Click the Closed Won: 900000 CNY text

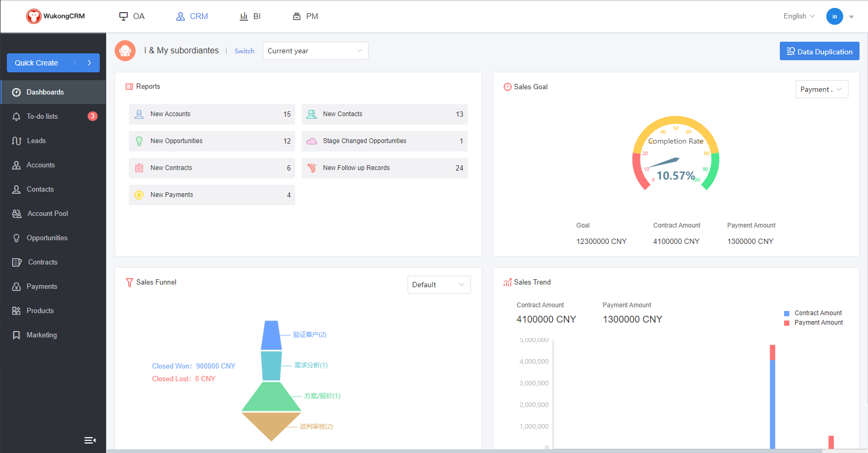194,366
